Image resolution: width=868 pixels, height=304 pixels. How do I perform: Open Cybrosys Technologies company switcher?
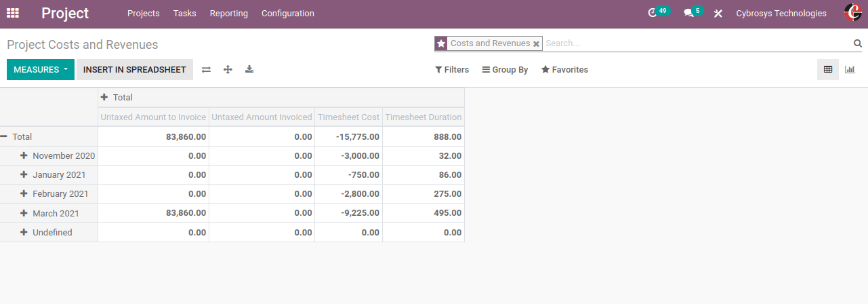point(781,14)
